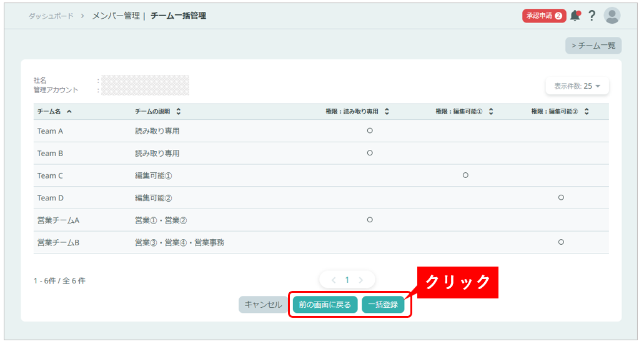Select the 編集可能② circle for Team D

click(561, 197)
